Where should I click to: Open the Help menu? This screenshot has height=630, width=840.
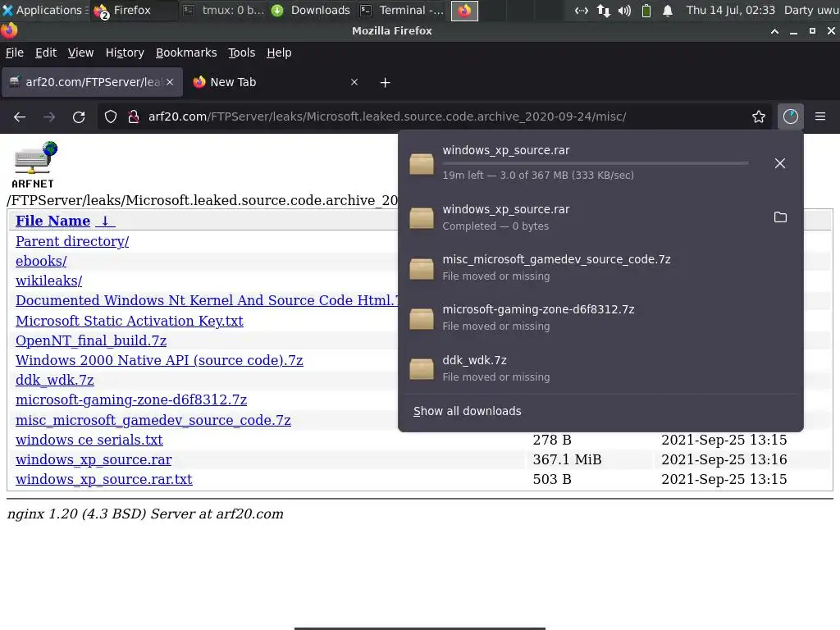[x=279, y=52]
